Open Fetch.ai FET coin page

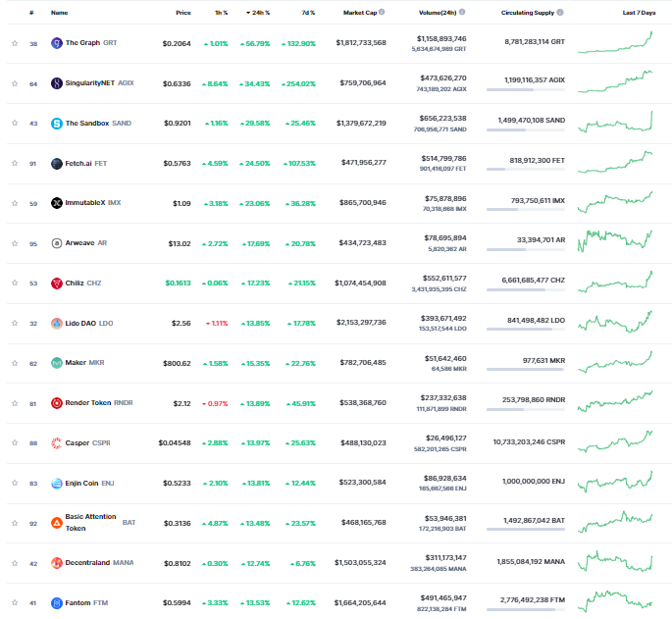(x=85, y=164)
